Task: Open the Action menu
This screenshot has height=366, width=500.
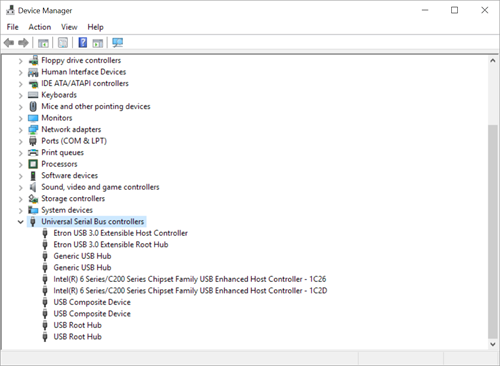Action: pos(40,27)
